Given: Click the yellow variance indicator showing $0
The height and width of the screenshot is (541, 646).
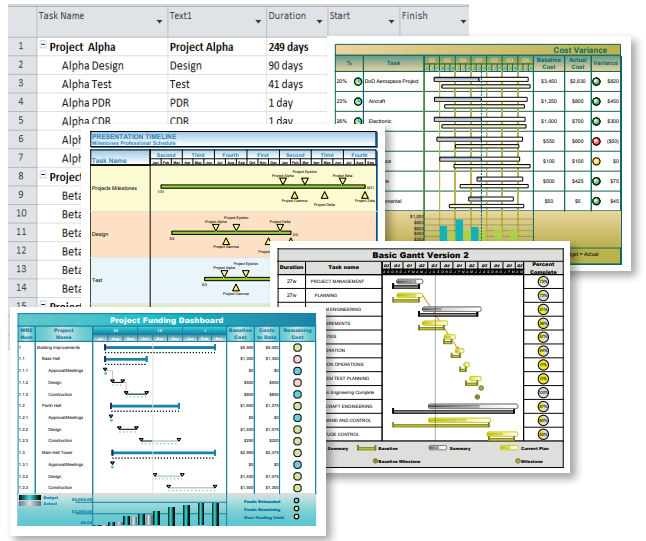Looking at the screenshot, I should click(597, 161).
